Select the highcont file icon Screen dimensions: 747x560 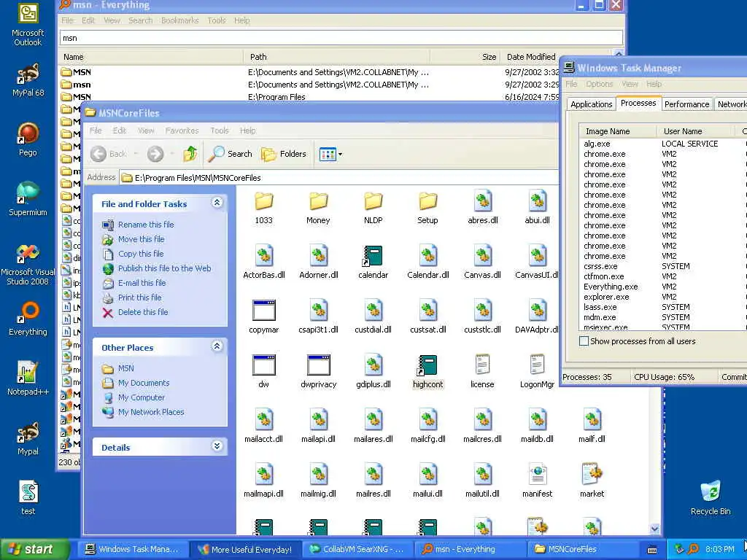(x=427, y=373)
